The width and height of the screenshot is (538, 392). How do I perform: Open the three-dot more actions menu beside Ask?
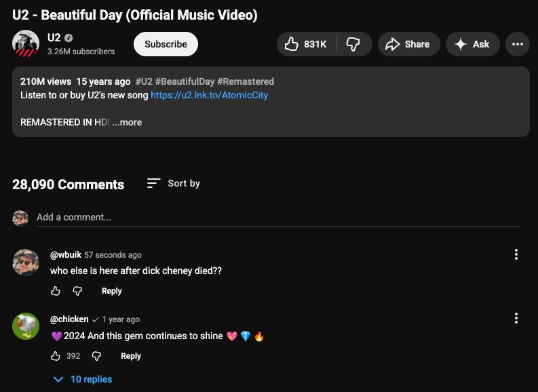pyautogui.click(x=517, y=44)
